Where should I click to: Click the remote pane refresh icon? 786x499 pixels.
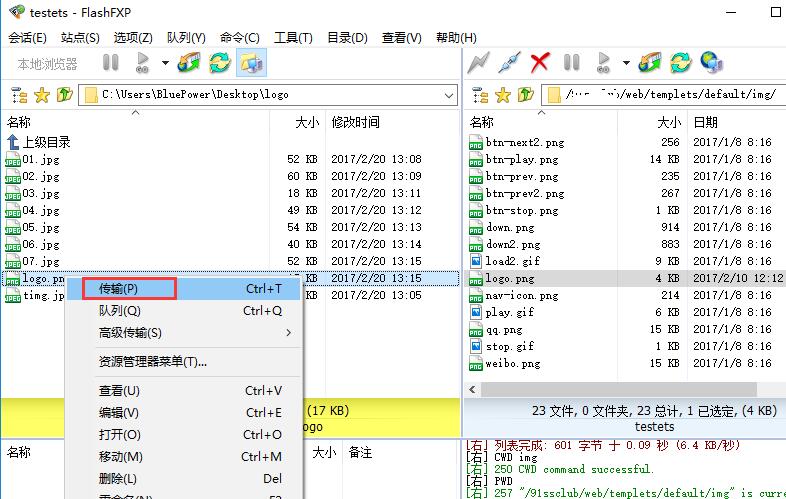tap(681, 63)
